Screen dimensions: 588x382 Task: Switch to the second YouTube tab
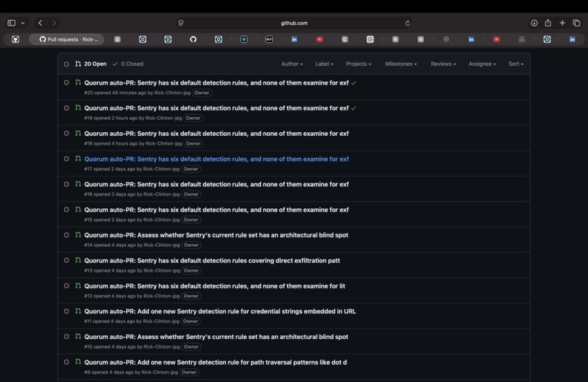click(497, 39)
